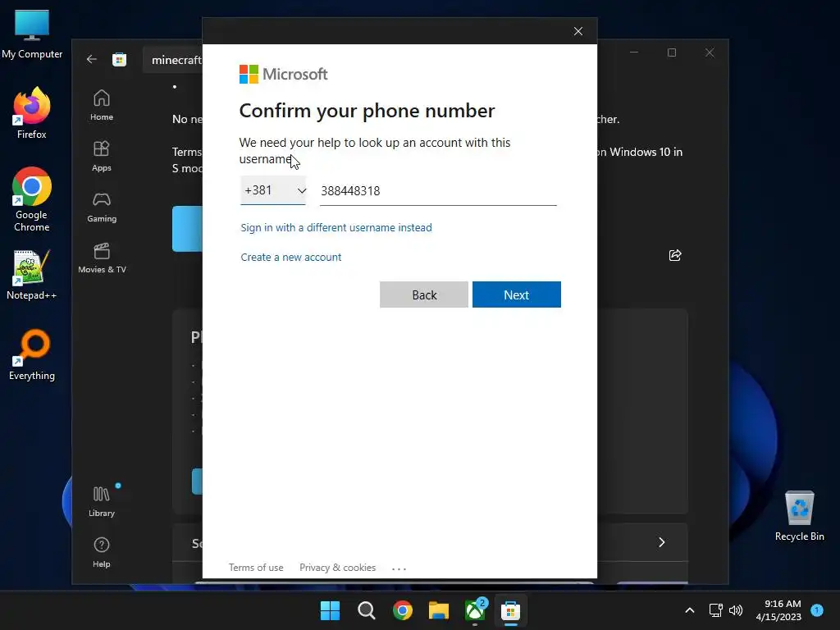Click Microsoft Store logo icon in title bar

click(x=119, y=59)
